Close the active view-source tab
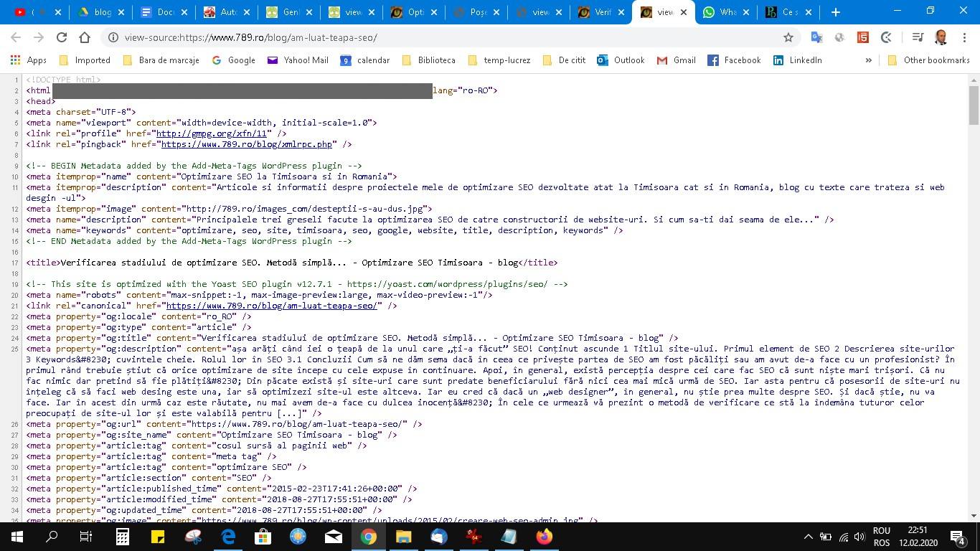This screenshot has height=551, width=980. (x=684, y=12)
